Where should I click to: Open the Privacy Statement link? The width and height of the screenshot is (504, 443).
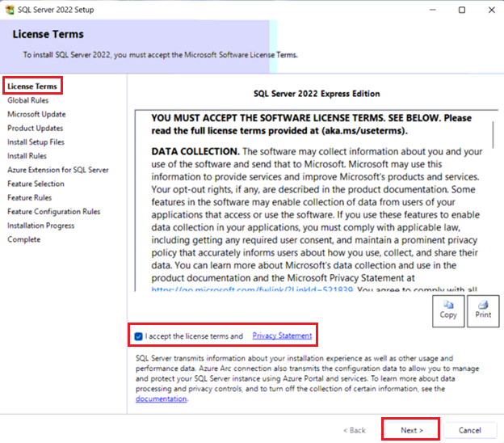pyautogui.click(x=282, y=335)
